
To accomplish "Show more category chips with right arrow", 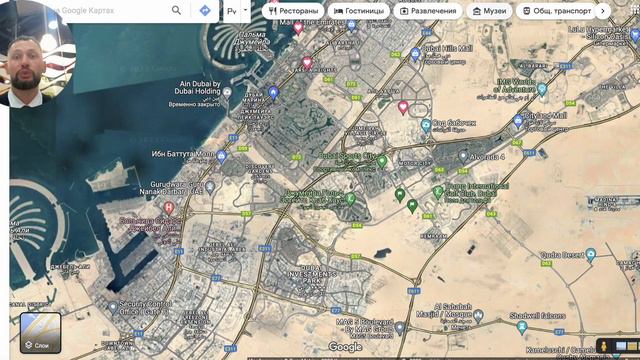I will tap(603, 11).
